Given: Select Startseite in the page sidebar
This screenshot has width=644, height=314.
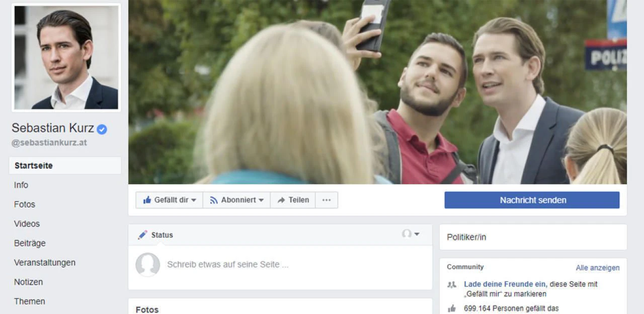Looking at the screenshot, I should click(x=65, y=165).
